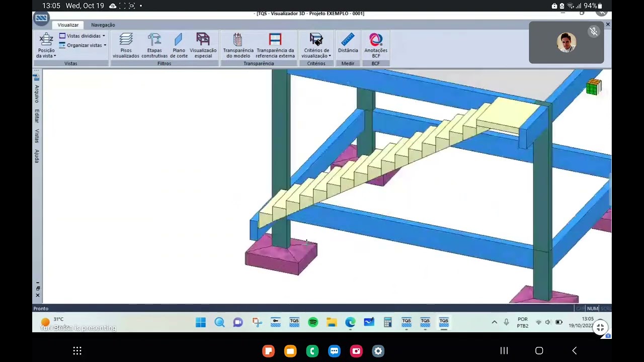
Task: Open Etapas construtivas filter
Action: pyautogui.click(x=154, y=46)
